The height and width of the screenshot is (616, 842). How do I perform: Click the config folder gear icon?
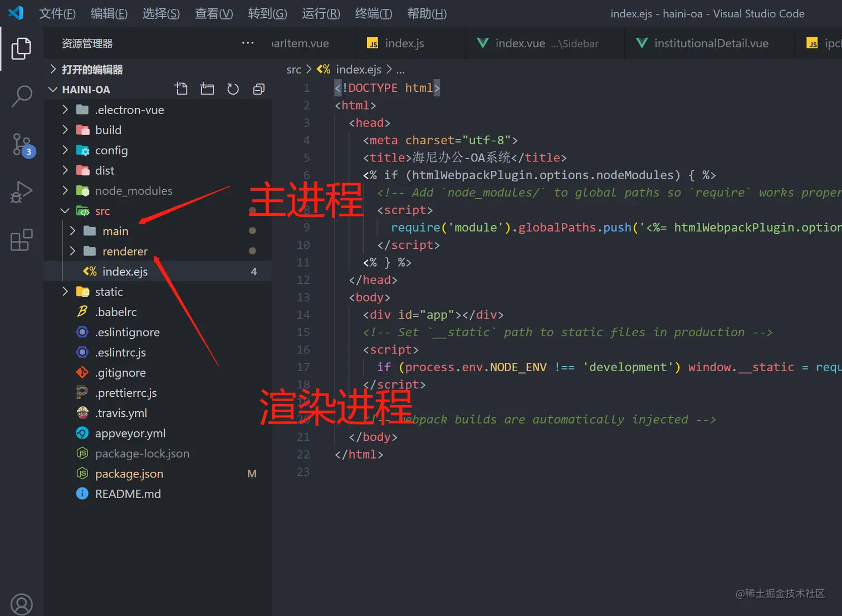82,150
